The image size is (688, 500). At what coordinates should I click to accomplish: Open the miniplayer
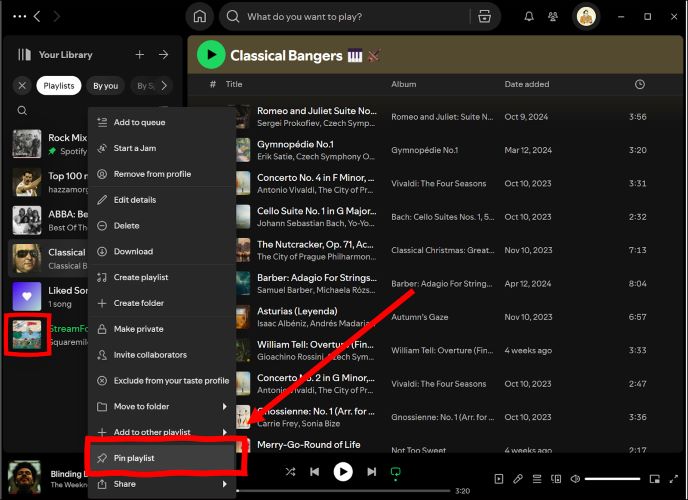655,479
